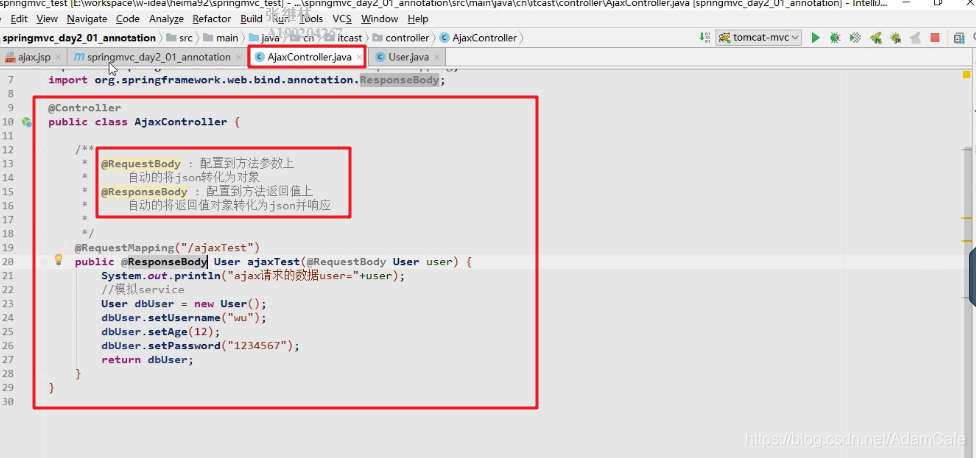Click the intention light bulb icon

(x=59, y=259)
